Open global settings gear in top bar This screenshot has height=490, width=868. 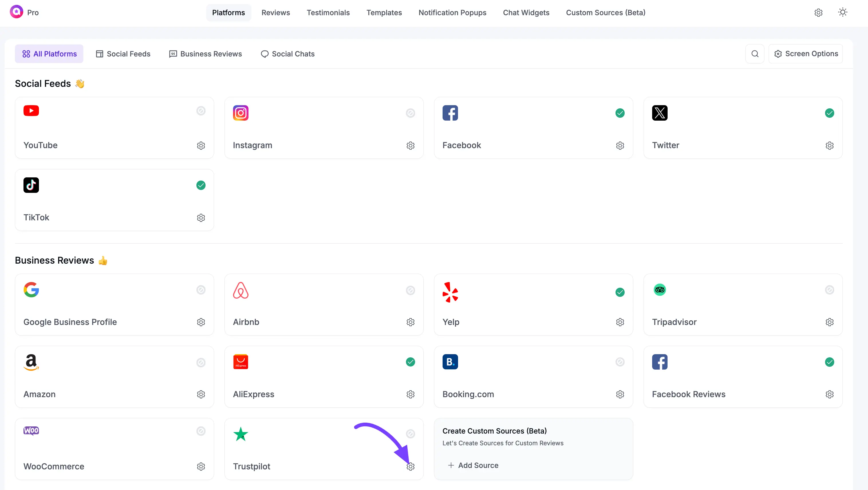(818, 13)
